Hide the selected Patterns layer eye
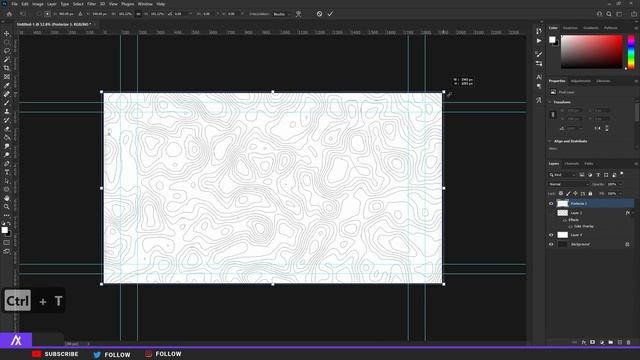 point(551,203)
